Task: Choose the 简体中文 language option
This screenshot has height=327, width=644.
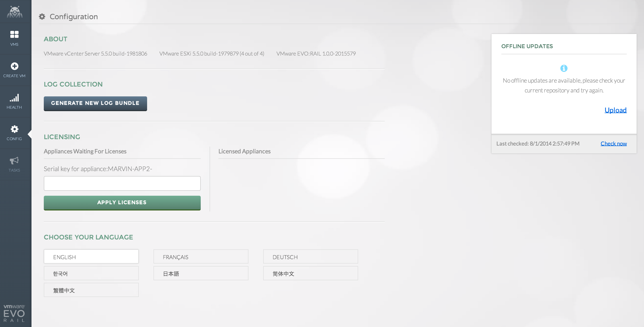Action: (x=310, y=273)
